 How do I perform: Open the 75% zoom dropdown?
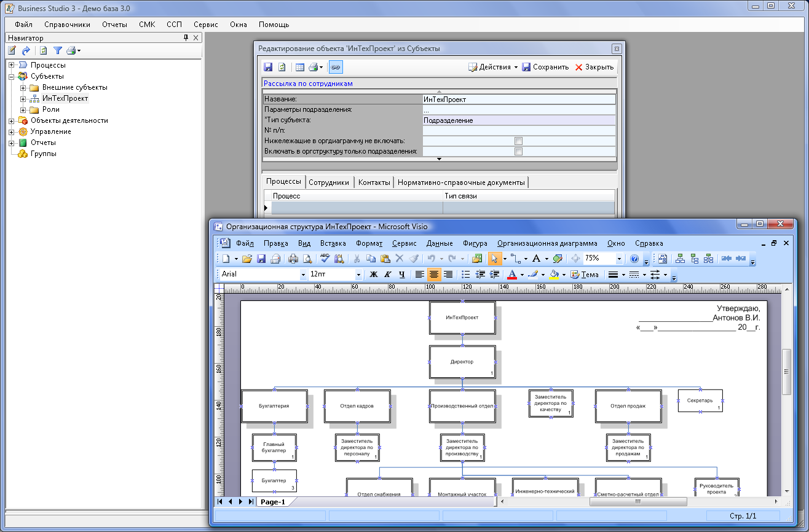click(619, 259)
